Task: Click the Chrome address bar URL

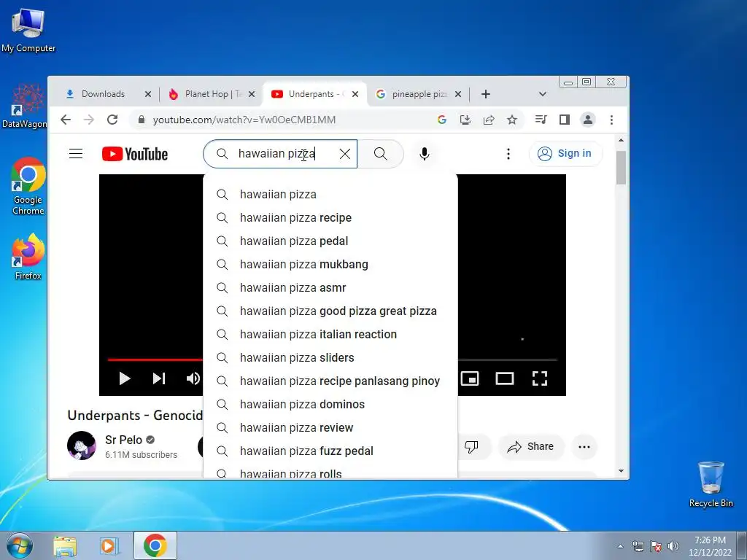Action: pos(244,120)
